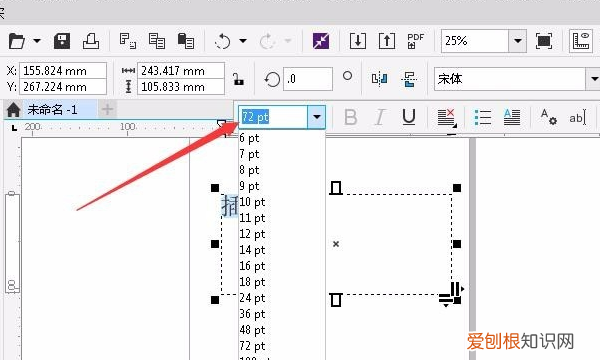Click the rotation angle field
Viewport: 600px width, 360px height.
(308, 79)
